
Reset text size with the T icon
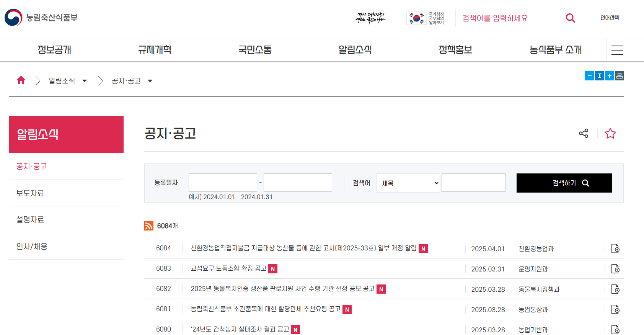click(600, 76)
